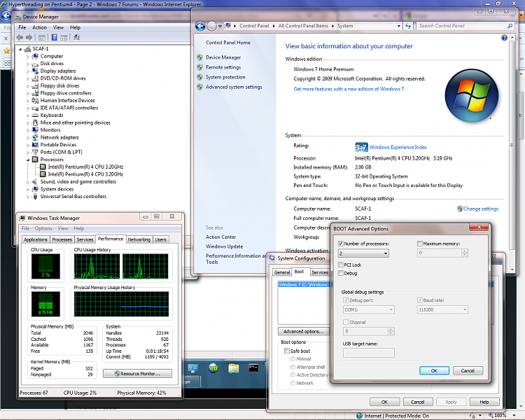Screen dimensions: 525x420
Task: Open Windows Explorer folder icon on taskbar
Action: 234,368
